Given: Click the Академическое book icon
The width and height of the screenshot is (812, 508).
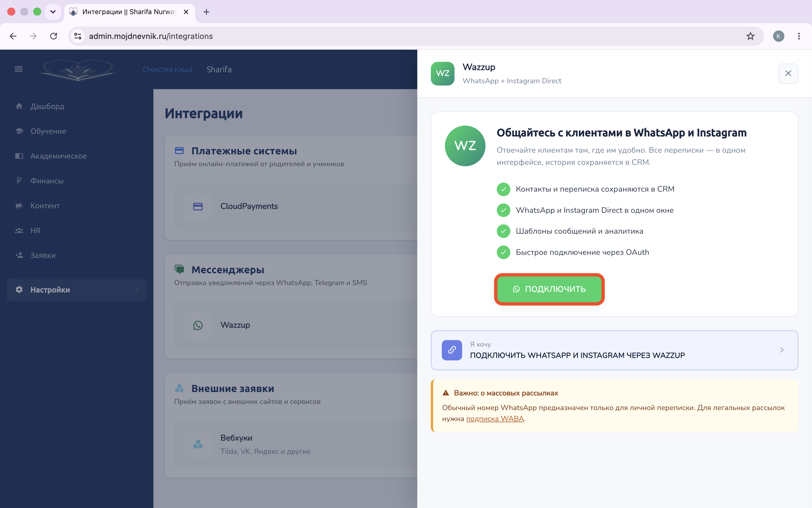Looking at the screenshot, I should point(19,156).
